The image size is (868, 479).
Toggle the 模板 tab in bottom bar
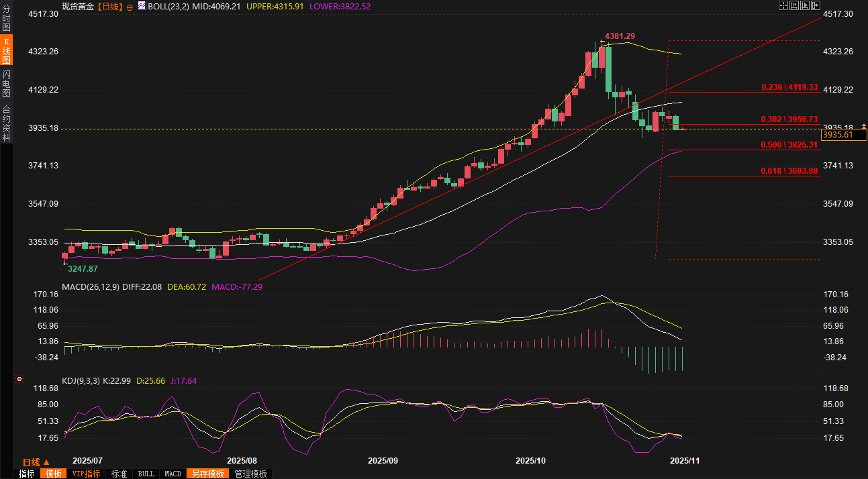point(53,474)
